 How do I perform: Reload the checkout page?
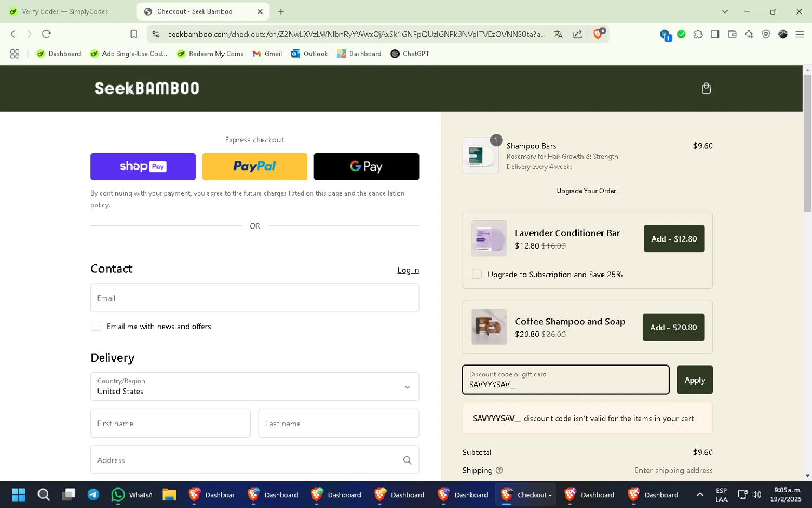47,34
